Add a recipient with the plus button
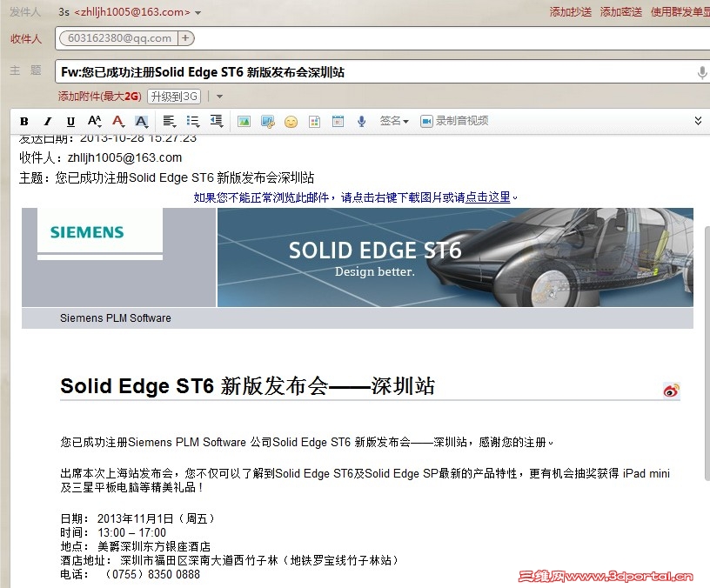 pyautogui.click(x=185, y=38)
